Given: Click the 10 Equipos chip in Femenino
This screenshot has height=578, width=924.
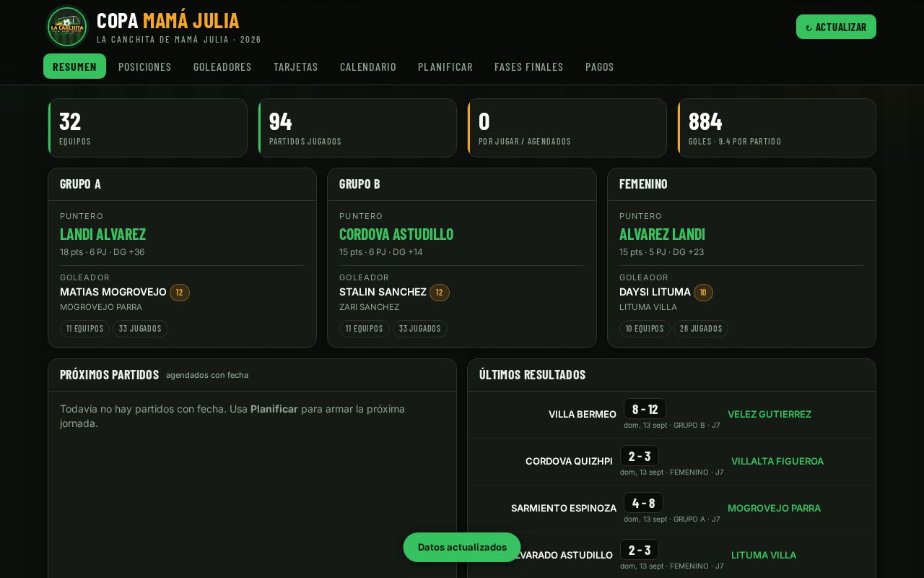Looking at the screenshot, I should coord(645,329).
